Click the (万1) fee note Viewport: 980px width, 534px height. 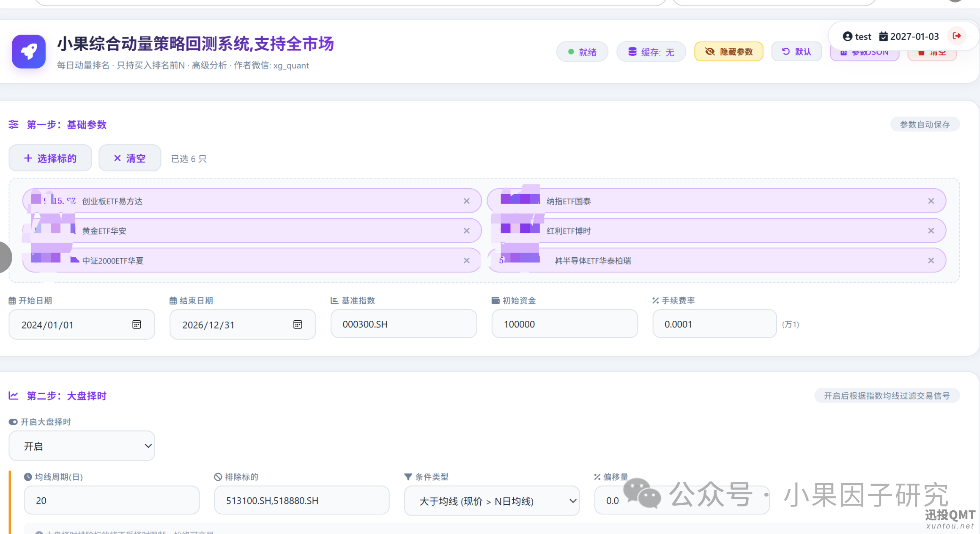tap(791, 325)
